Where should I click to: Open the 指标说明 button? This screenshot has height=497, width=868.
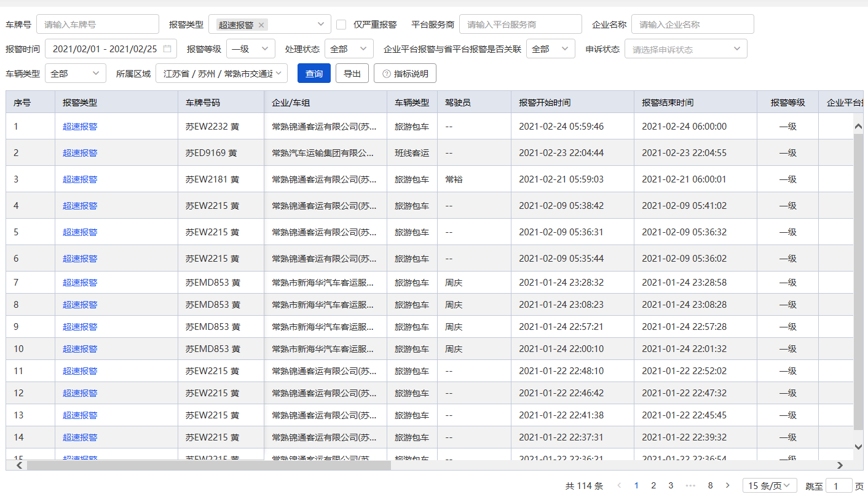point(405,74)
